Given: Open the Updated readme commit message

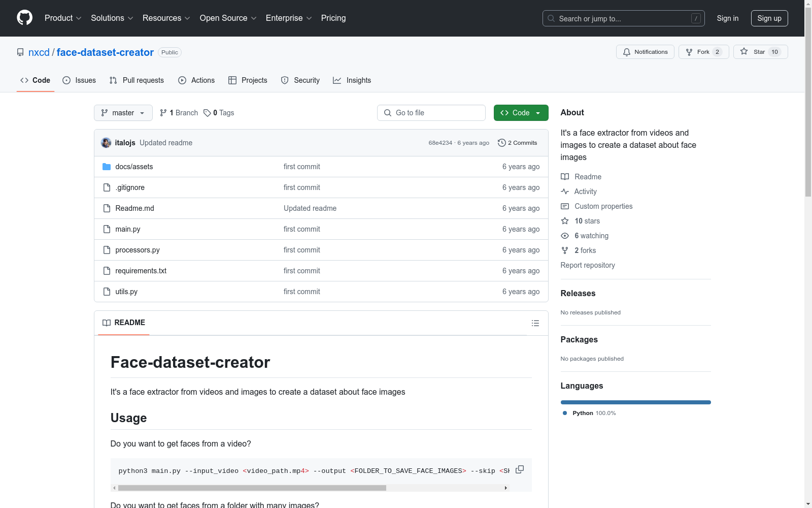Looking at the screenshot, I should click(x=166, y=143).
